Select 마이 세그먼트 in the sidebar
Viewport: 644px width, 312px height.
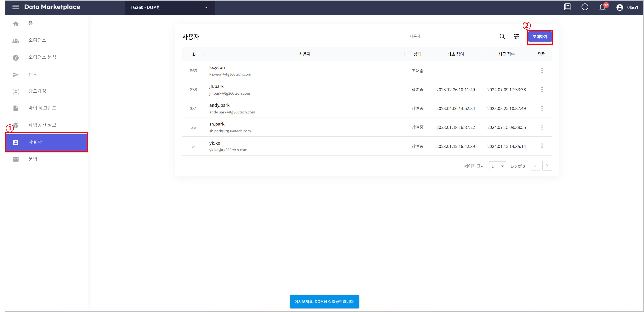[x=42, y=108]
